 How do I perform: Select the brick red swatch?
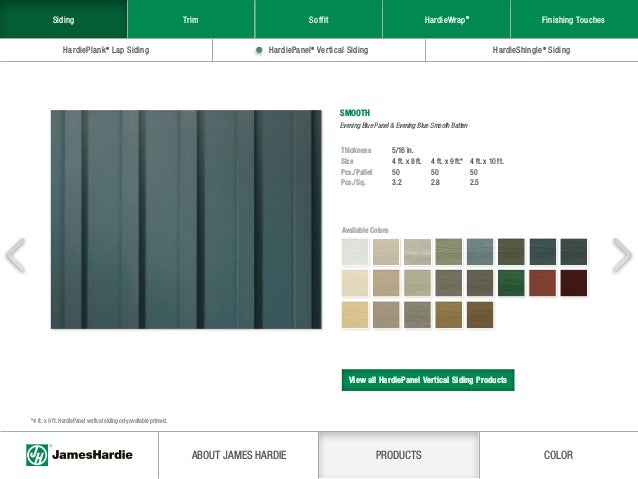(543, 283)
